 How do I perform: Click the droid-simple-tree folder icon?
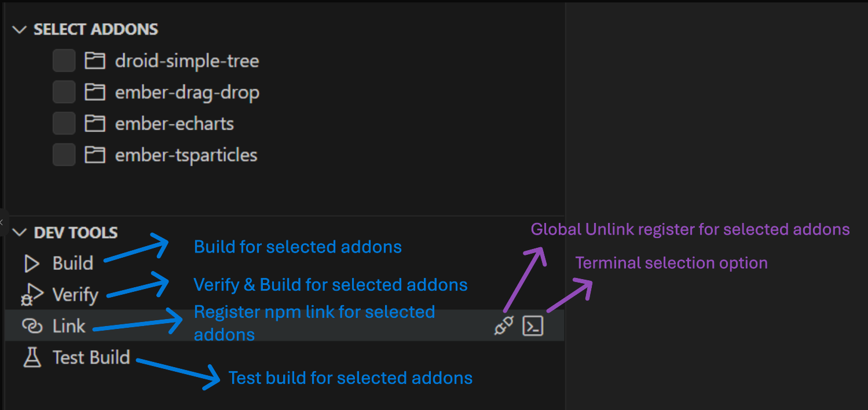[95, 61]
